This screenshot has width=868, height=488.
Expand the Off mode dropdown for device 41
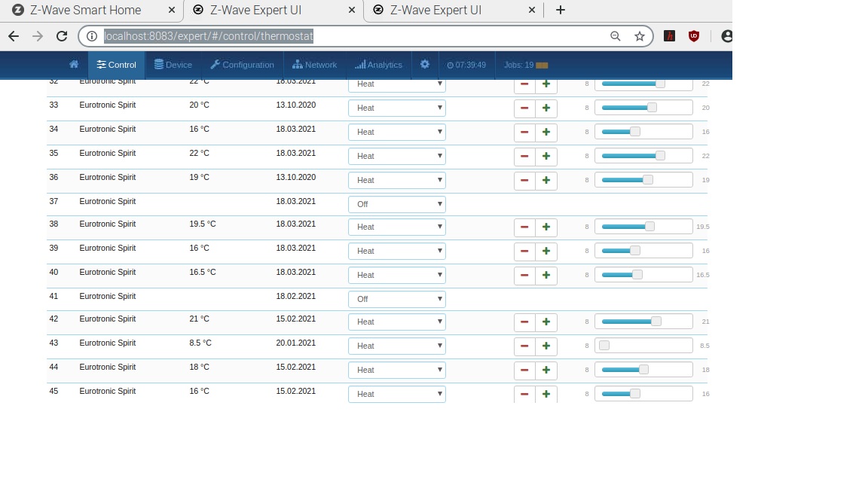point(396,299)
